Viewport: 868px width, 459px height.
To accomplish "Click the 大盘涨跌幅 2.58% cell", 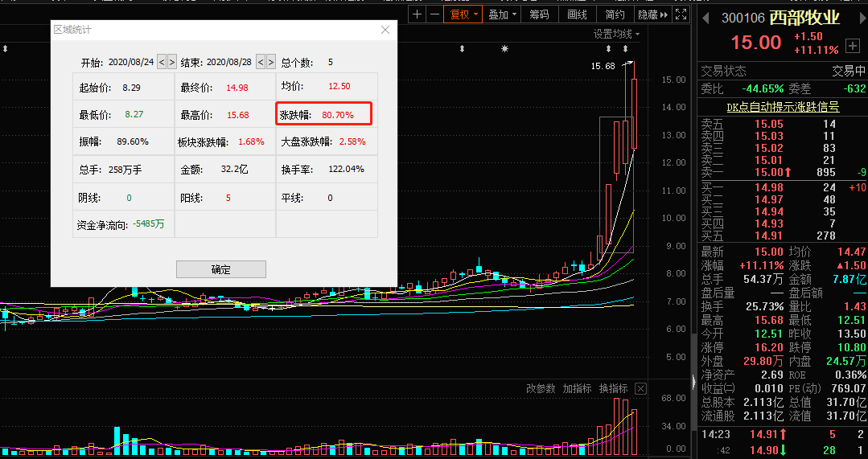I will coord(327,141).
